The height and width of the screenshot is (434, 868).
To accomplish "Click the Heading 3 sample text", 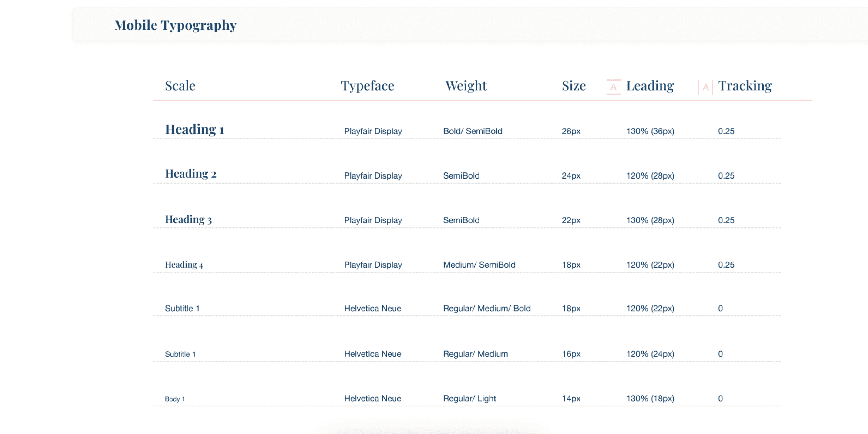I will pyautogui.click(x=188, y=219).
